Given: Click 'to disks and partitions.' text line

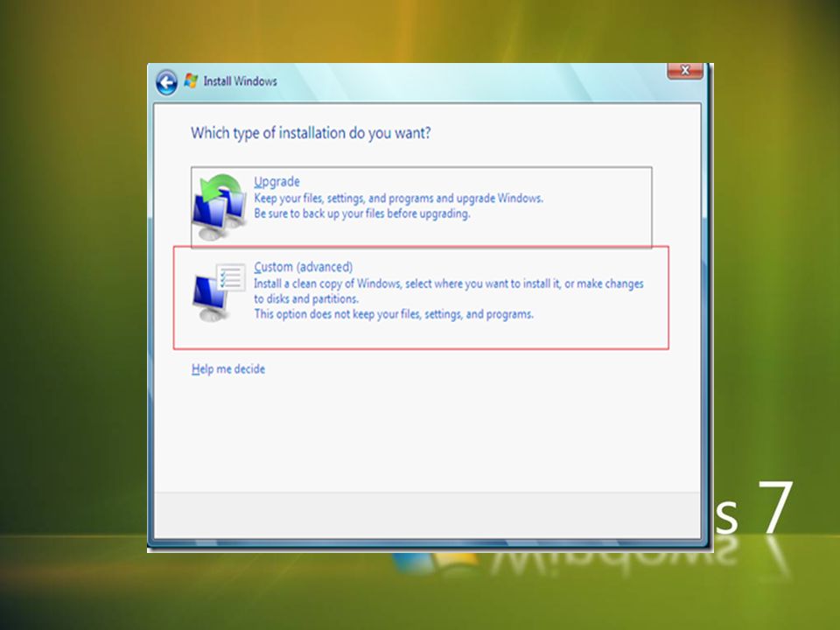Looking at the screenshot, I should coord(306,299).
